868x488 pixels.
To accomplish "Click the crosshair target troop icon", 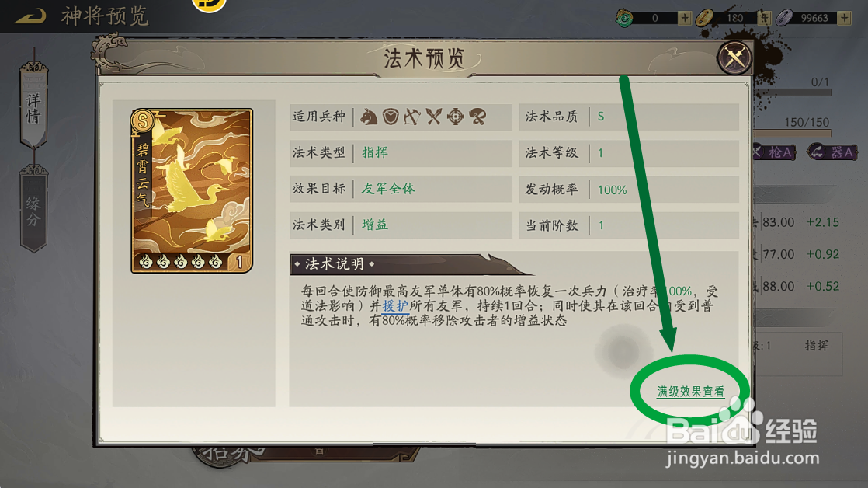I will coord(456,117).
